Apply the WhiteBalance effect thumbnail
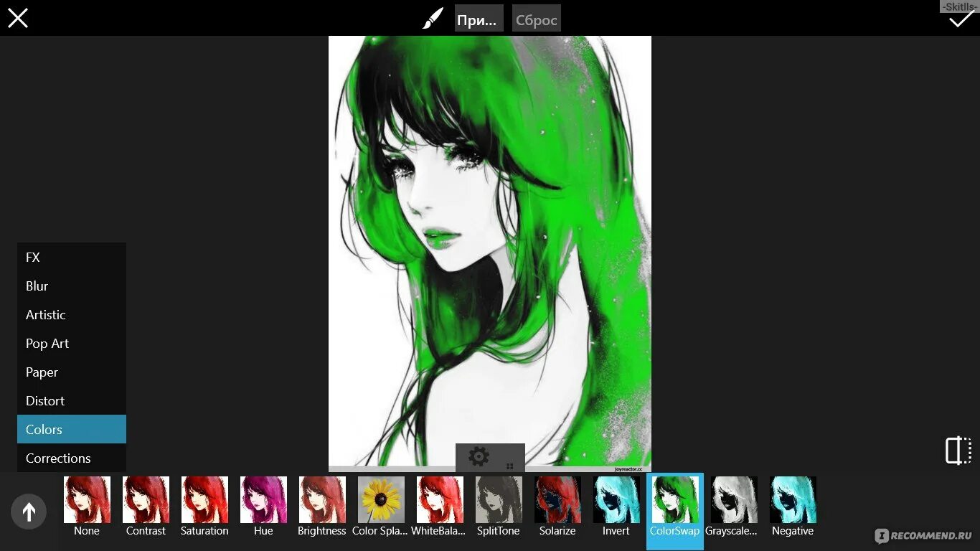The image size is (980, 551). 440,499
